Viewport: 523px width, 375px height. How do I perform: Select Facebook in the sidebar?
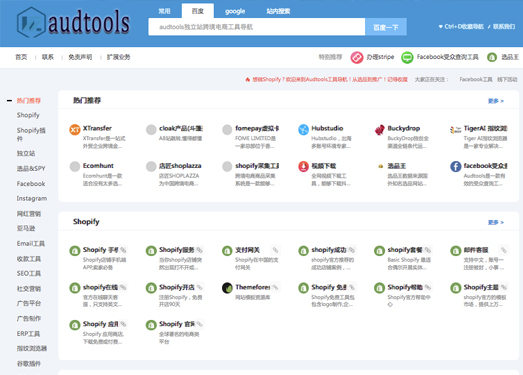31,183
